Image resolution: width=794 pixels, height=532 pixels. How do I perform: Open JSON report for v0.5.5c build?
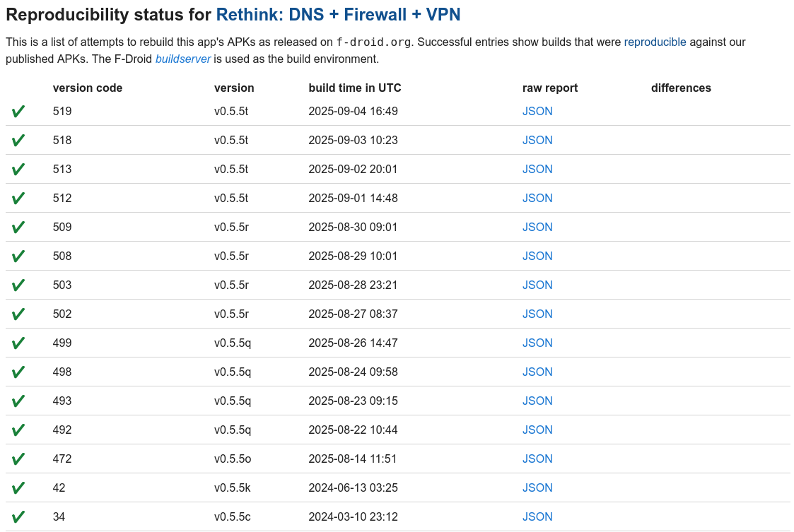pos(537,517)
